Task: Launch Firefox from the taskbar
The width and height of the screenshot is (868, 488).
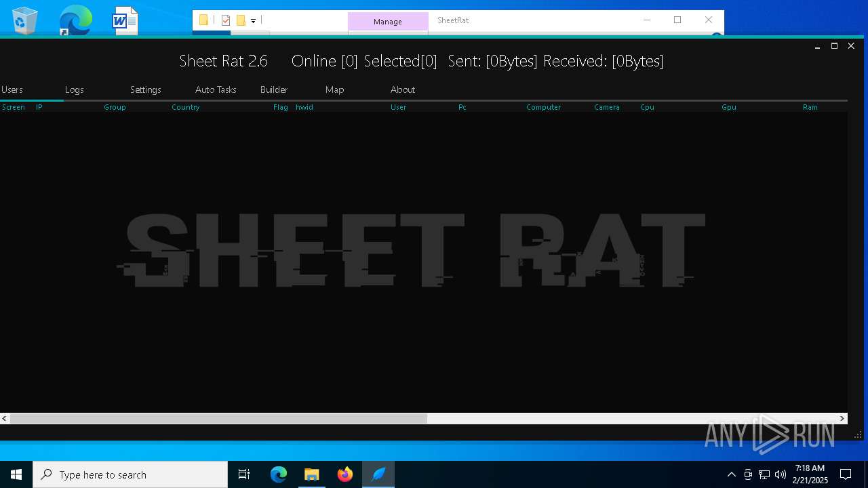Action: tap(345, 474)
